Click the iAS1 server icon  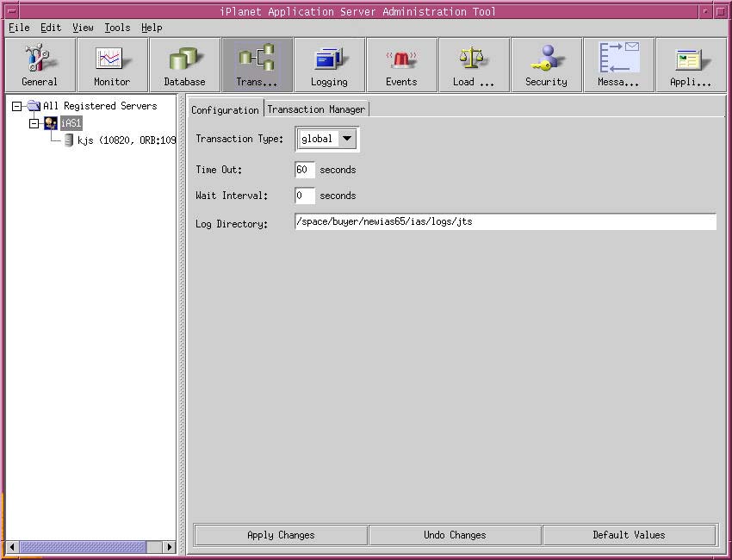pos(51,123)
